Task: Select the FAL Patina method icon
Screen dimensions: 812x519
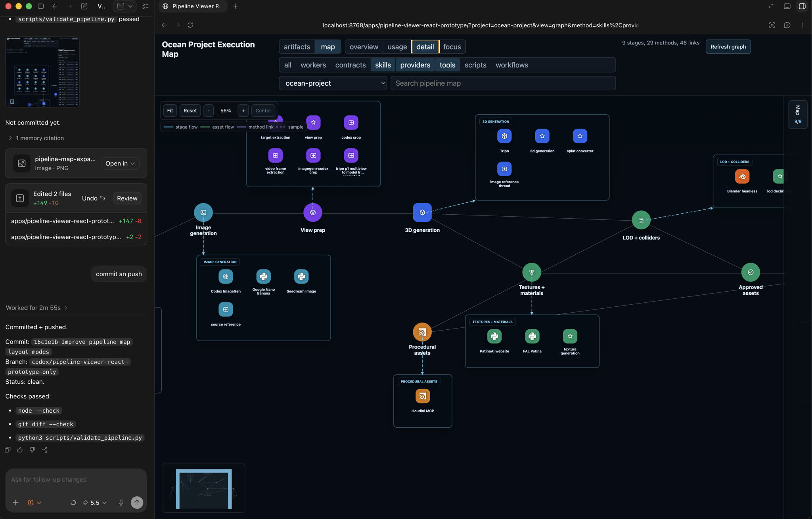Action: click(532, 336)
